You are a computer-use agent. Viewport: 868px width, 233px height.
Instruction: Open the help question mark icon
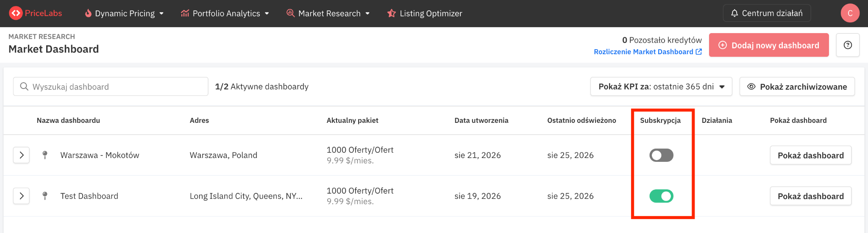[x=848, y=45]
